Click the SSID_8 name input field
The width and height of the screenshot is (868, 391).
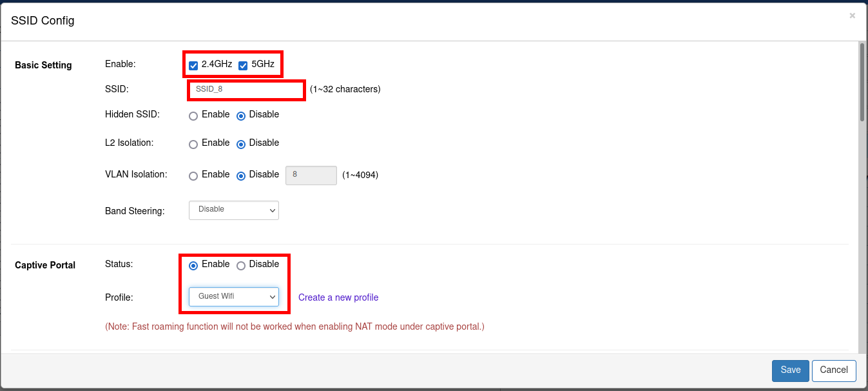pyautogui.click(x=246, y=90)
